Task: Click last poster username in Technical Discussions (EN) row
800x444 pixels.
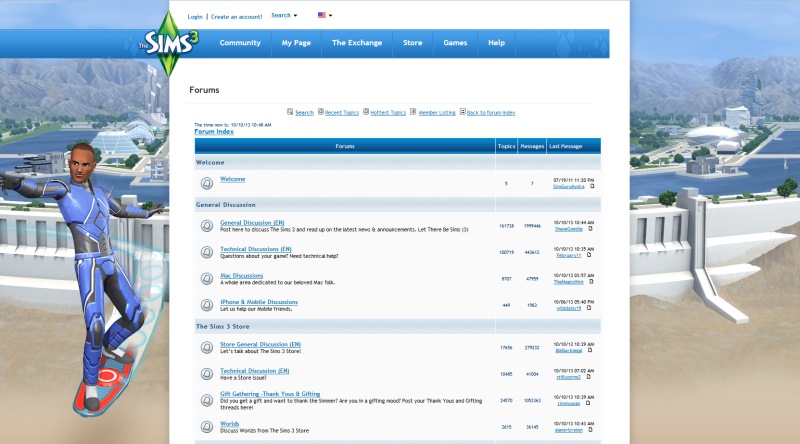Action: tap(568, 255)
